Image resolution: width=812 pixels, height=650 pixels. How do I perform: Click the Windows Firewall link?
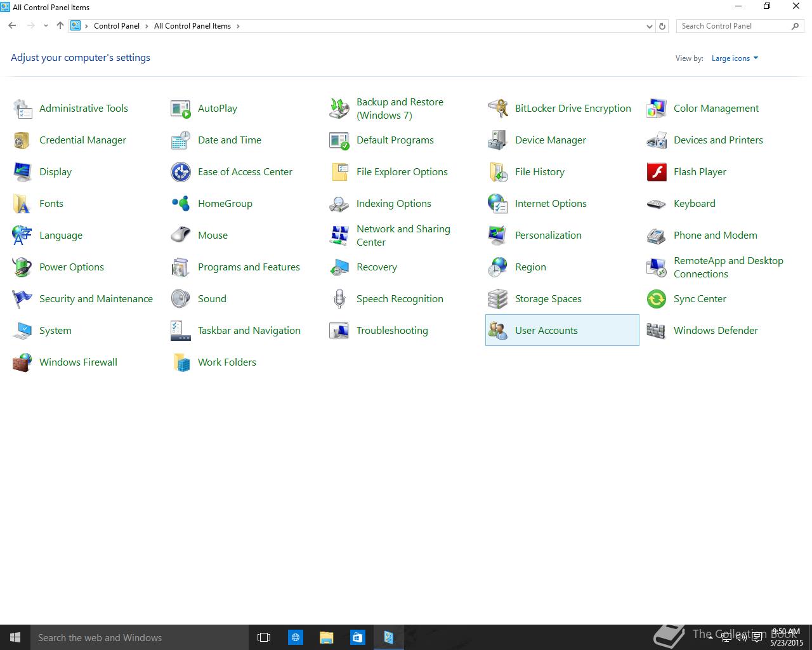pyautogui.click(x=78, y=362)
